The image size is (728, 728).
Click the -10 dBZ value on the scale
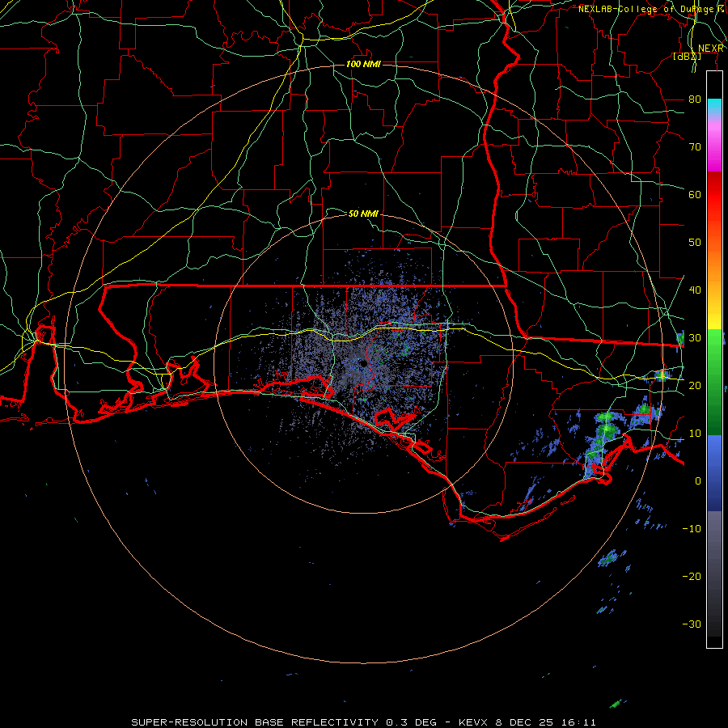click(692, 528)
